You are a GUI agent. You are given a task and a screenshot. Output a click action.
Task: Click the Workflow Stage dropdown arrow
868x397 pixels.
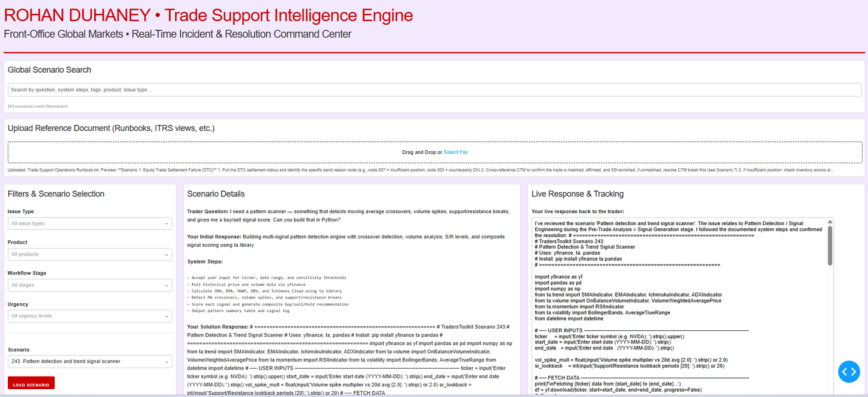click(x=166, y=286)
